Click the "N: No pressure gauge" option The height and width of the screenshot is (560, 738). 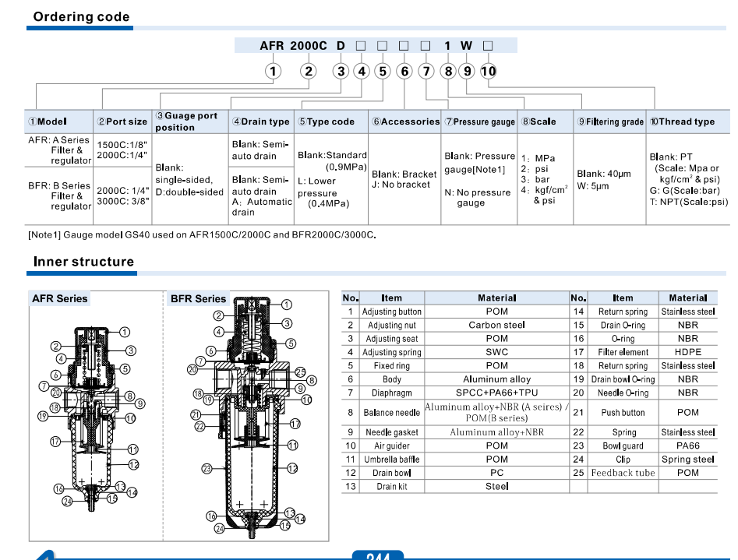[477, 198]
